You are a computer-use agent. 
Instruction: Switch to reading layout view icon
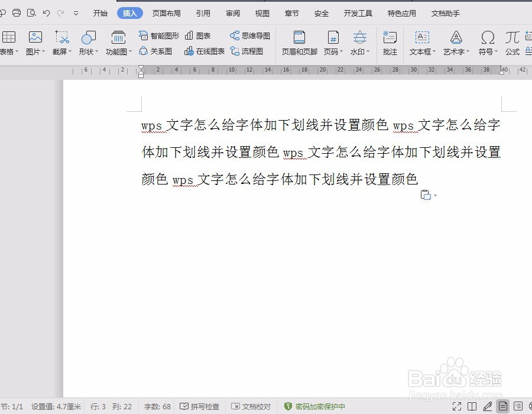pyautogui.click(x=472, y=406)
